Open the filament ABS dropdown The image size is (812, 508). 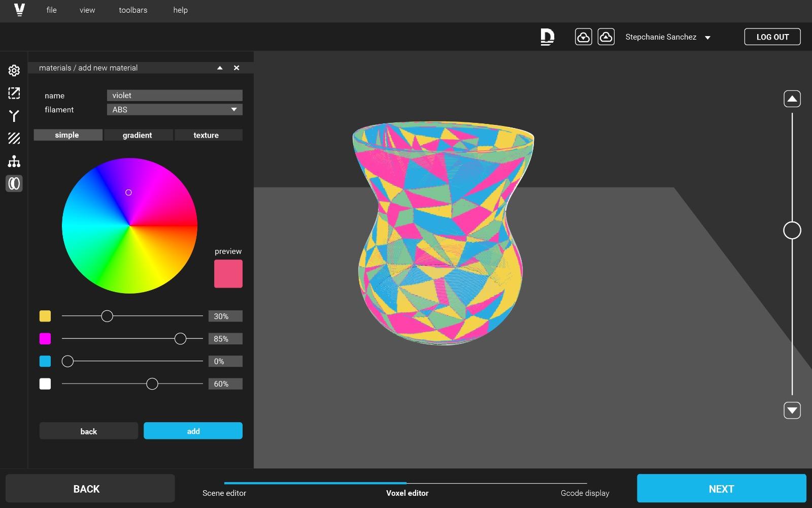coord(175,110)
